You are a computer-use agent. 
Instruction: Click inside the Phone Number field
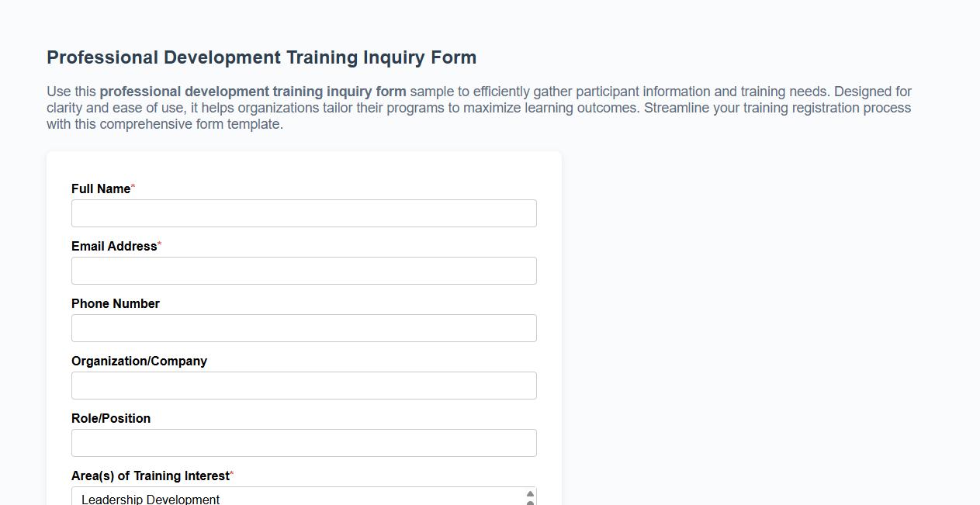point(303,327)
